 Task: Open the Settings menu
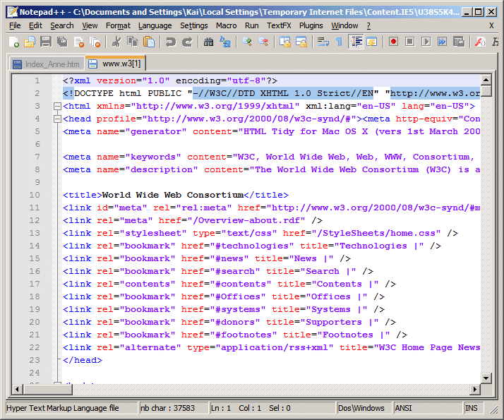coord(194,25)
